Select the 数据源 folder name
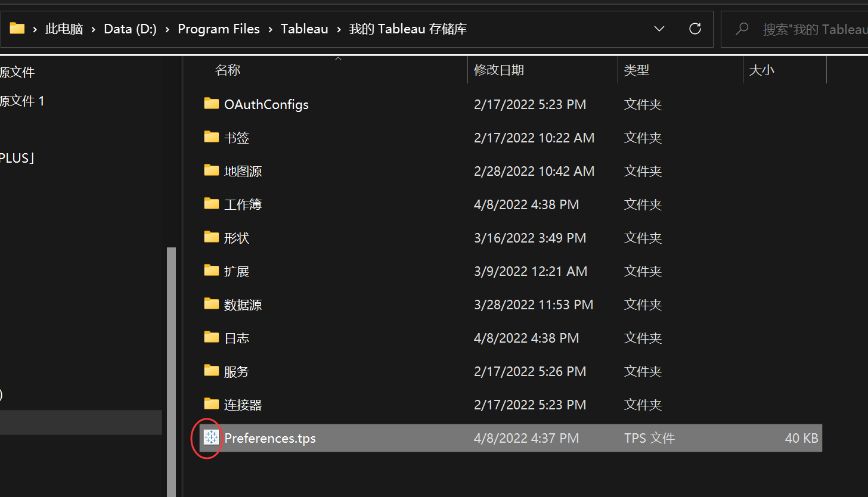This screenshot has width=868, height=497. (243, 305)
